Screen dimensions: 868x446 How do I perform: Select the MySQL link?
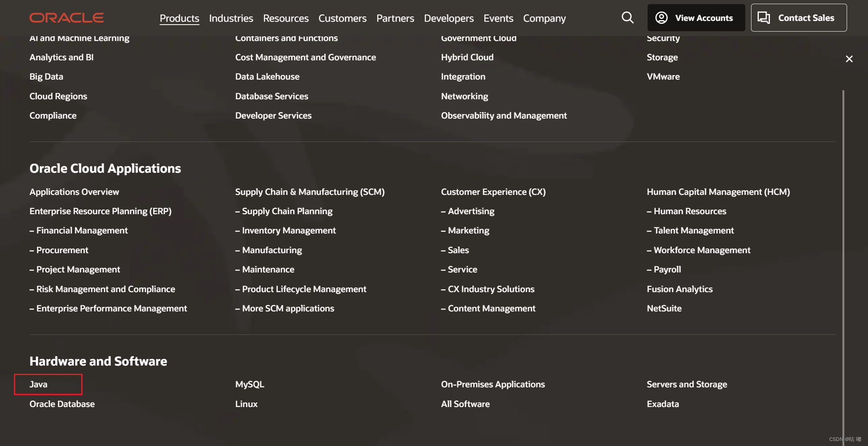(250, 384)
